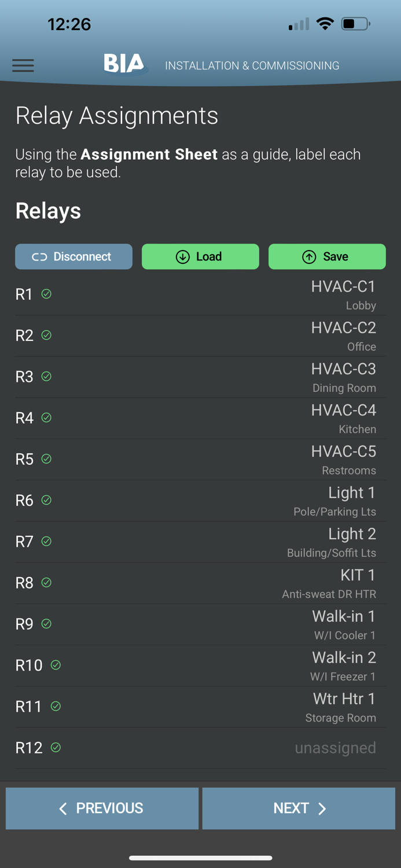Open the HVAC-C4 Kitchen relay entry
The height and width of the screenshot is (868, 401).
point(344,418)
